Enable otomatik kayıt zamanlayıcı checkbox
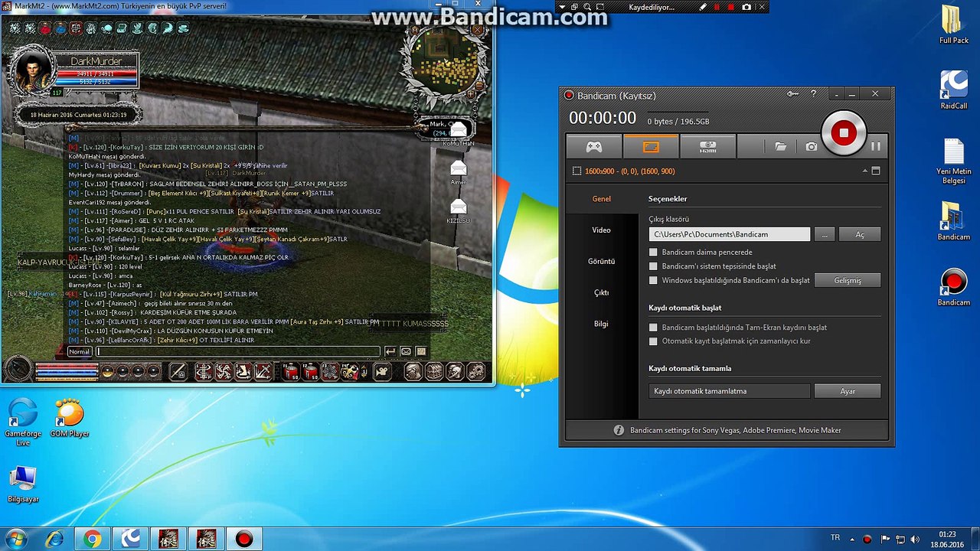Screen dimensions: 980x551 point(653,341)
